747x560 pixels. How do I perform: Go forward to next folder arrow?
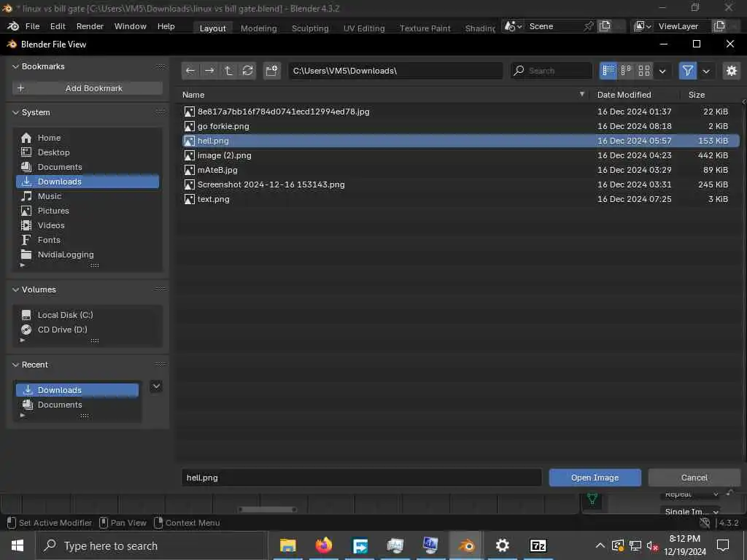tap(209, 71)
